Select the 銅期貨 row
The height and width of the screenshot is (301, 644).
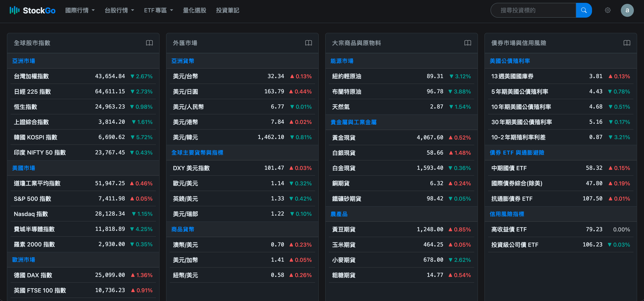point(402,183)
